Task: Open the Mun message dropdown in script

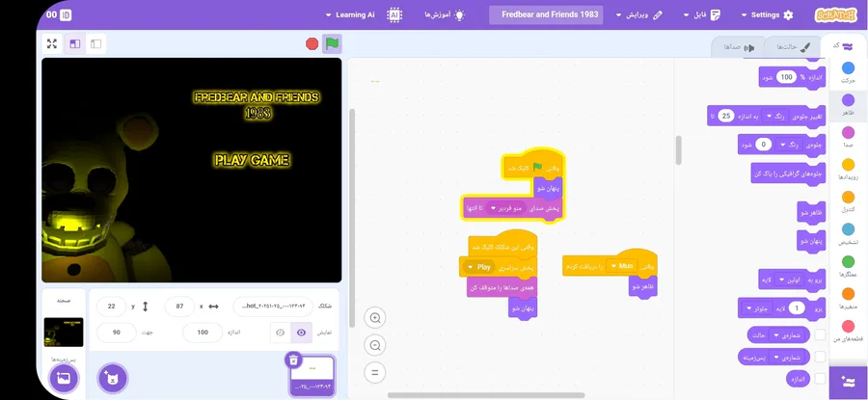Action: [x=620, y=266]
